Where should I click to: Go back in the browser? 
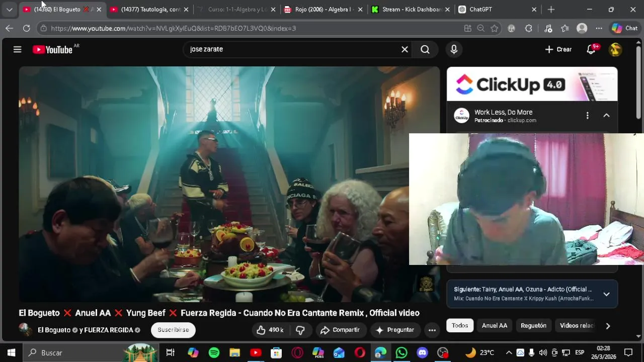click(x=9, y=29)
